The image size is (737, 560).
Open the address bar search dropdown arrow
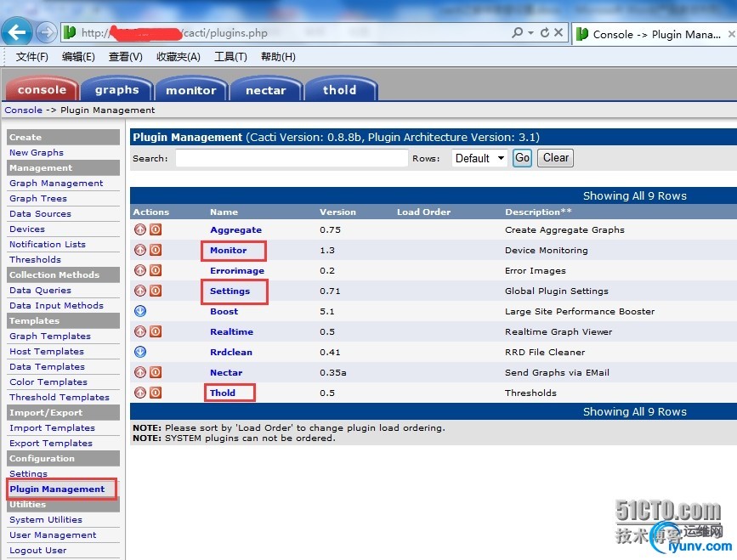click(530, 32)
